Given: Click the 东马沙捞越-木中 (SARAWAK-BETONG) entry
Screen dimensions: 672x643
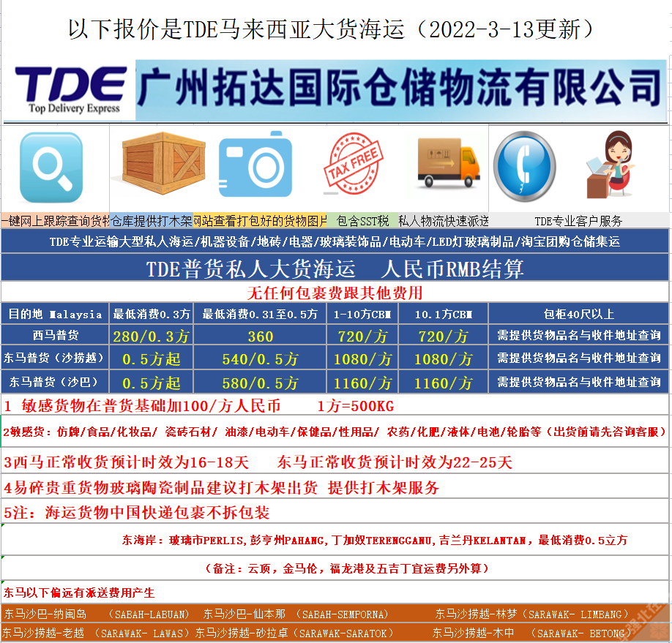Looking at the screenshot, I should tap(531, 633).
